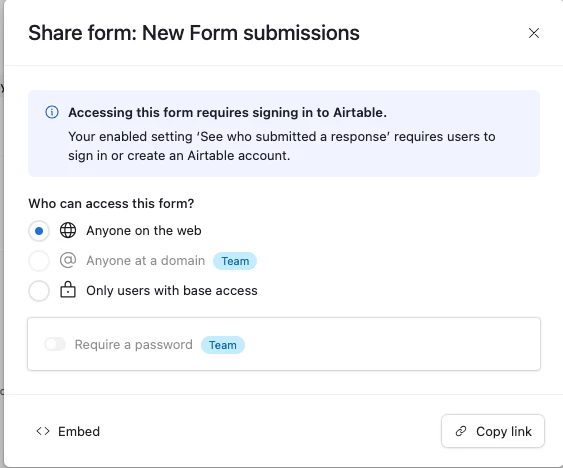
Task: Click the Embed text label
Action: (79, 431)
